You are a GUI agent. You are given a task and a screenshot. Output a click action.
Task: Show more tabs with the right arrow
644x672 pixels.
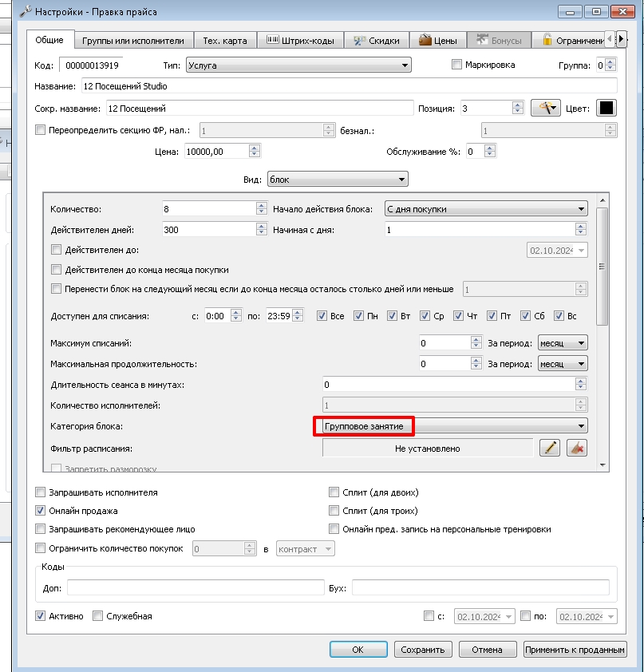tap(621, 39)
